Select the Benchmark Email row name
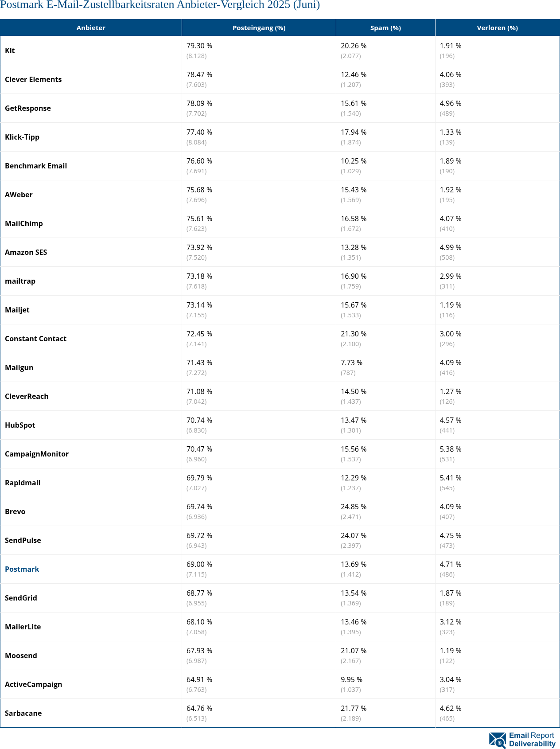This screenshot has width=560, height=749. 36,166
